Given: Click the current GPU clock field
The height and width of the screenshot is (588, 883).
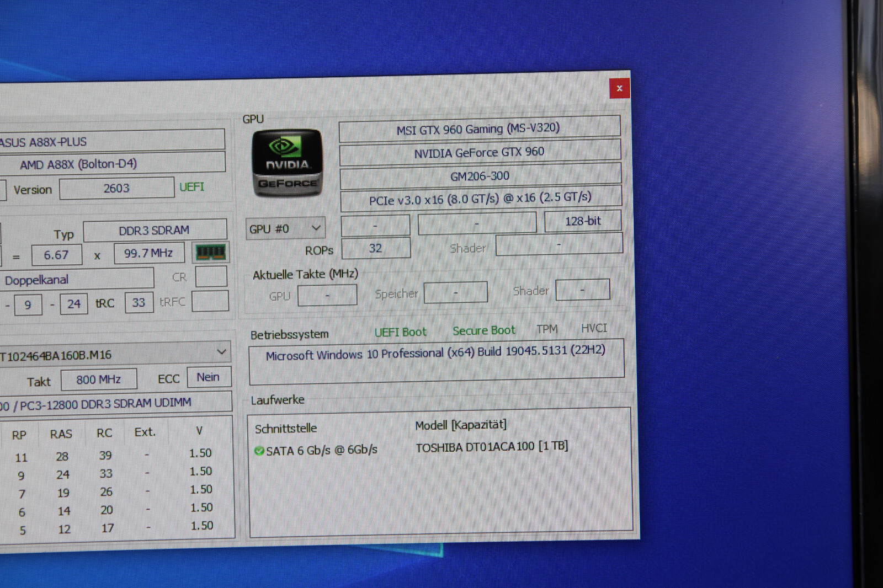Looking at the screenshot, I should [x=327, y=295].
